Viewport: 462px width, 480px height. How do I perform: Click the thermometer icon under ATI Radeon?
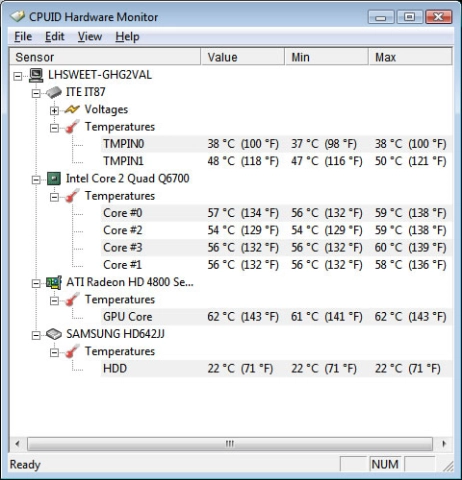(x=72, y=300)
